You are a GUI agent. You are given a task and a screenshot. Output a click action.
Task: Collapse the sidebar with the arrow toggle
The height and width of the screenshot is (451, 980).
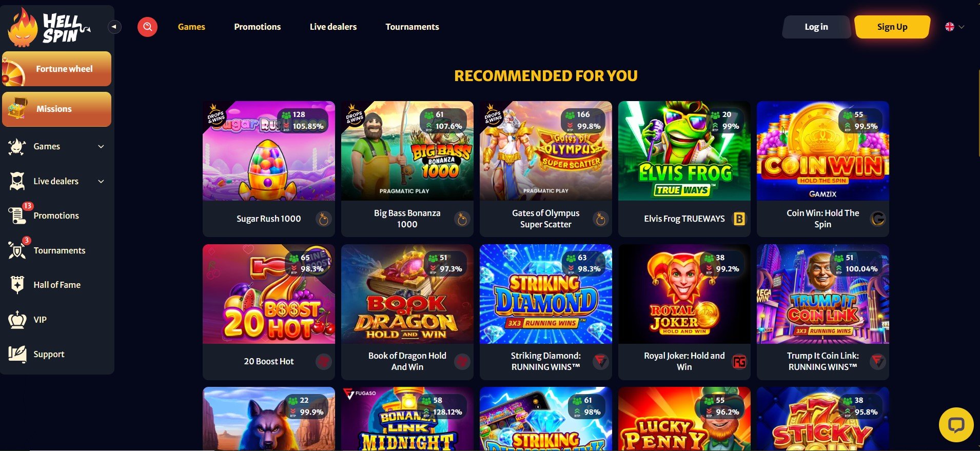coord(114,27)
